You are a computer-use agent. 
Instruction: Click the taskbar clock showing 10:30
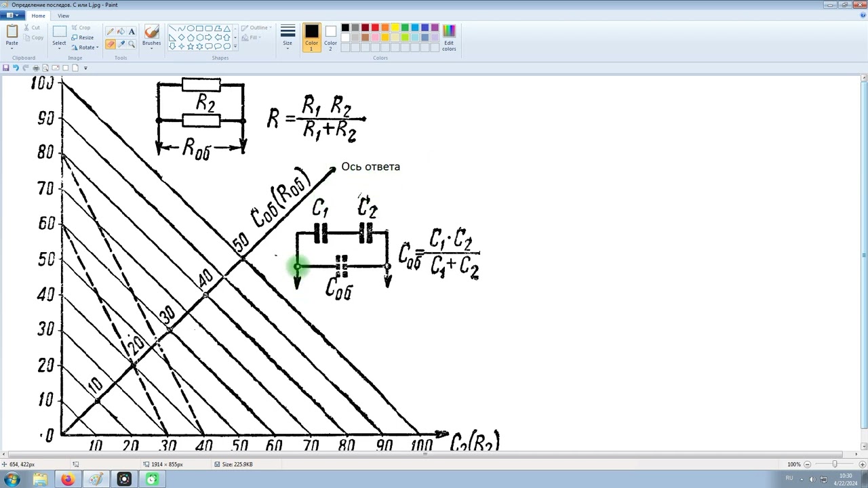pyautogui.click(x=846, y=479)
